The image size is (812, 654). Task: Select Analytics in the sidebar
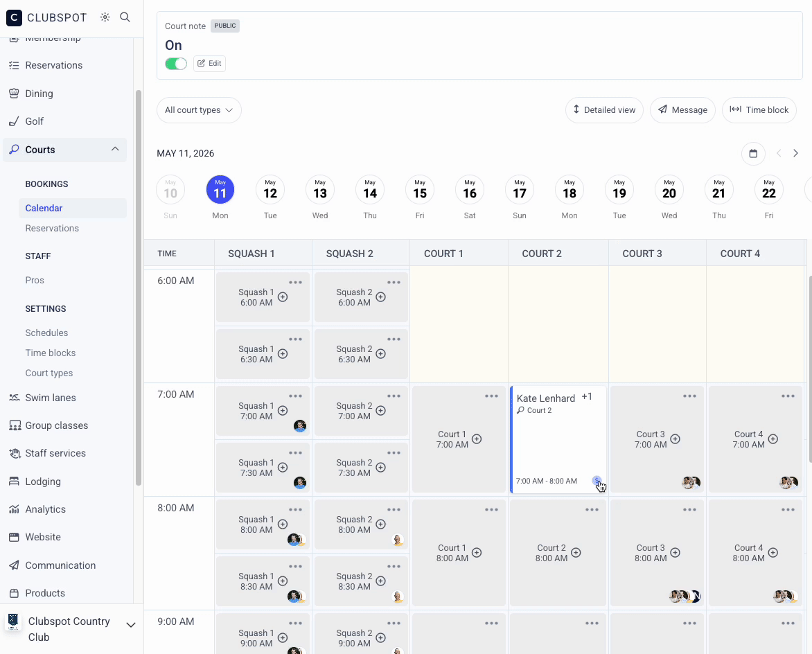tap(46, 509)
